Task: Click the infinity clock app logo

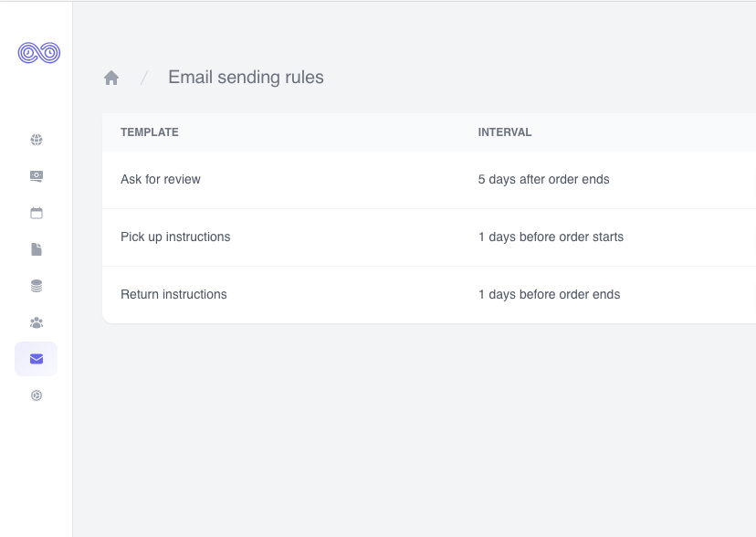Action: pos(38,53)
